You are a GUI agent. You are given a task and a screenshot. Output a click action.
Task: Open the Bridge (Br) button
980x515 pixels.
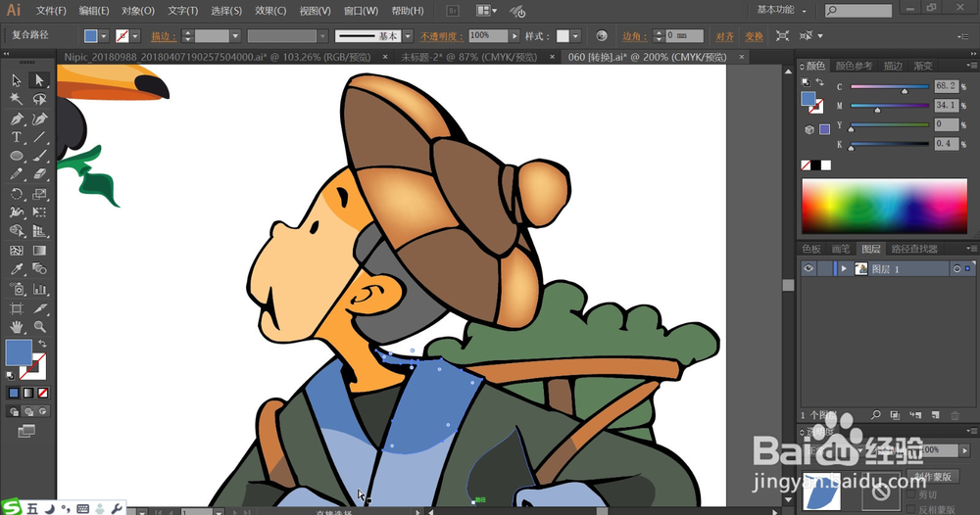pos(453,11)
